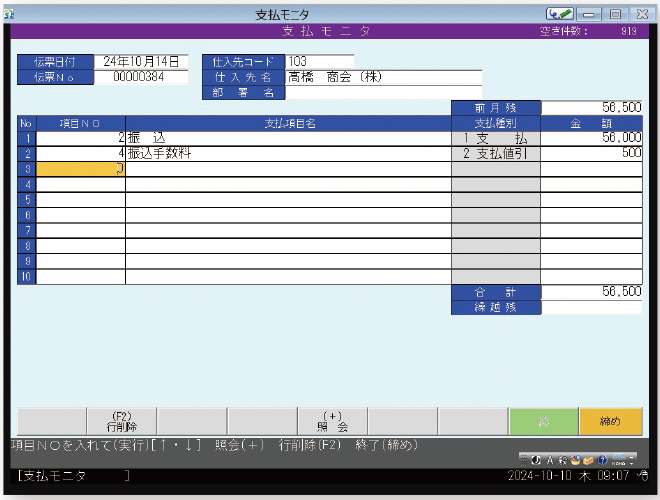Click the IME dictionary tool icon
This screenshot has width=660, height=500.
(x=576, y=459)
